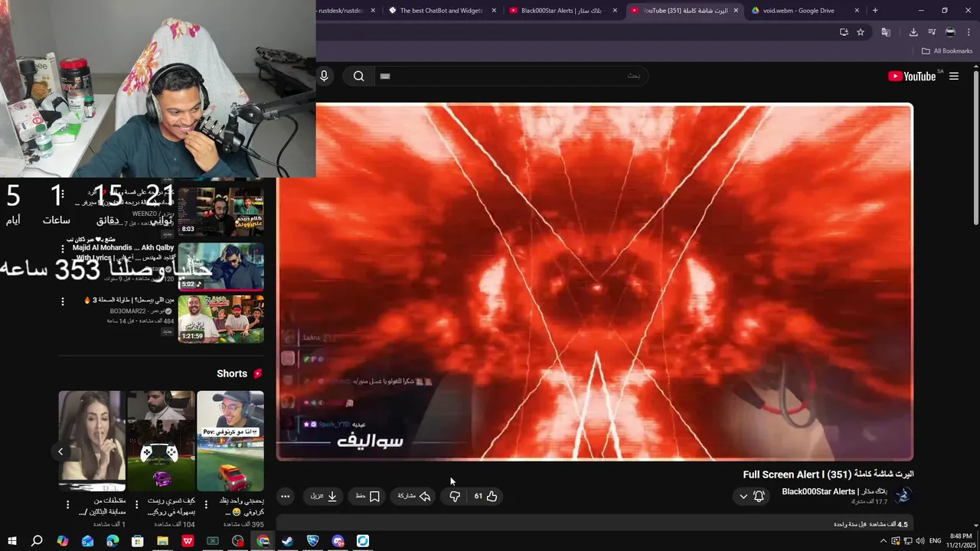Viewport: 980px width, 551px height.
Task: Click the translate page icon in Chrome toolbar
Action: coord(886,32)
